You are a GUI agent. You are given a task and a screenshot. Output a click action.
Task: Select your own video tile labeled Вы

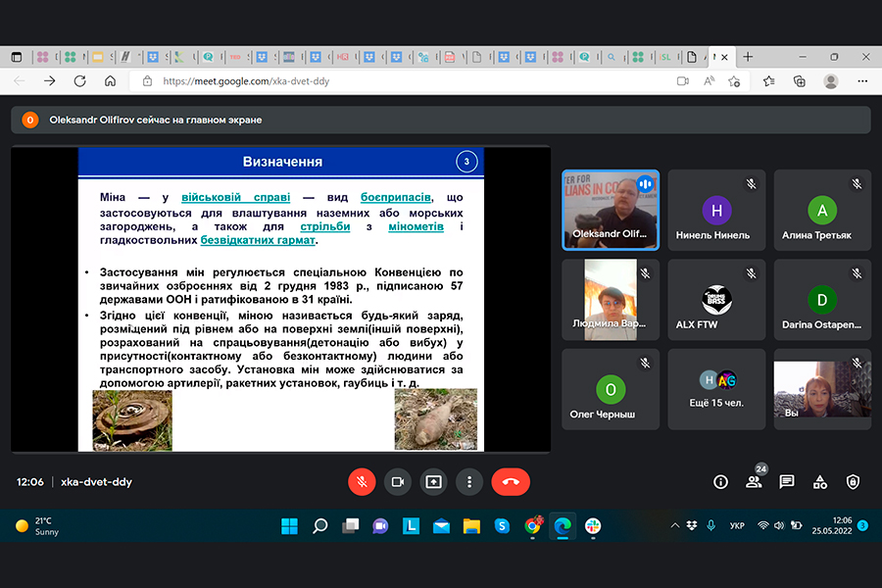[822, 389]
